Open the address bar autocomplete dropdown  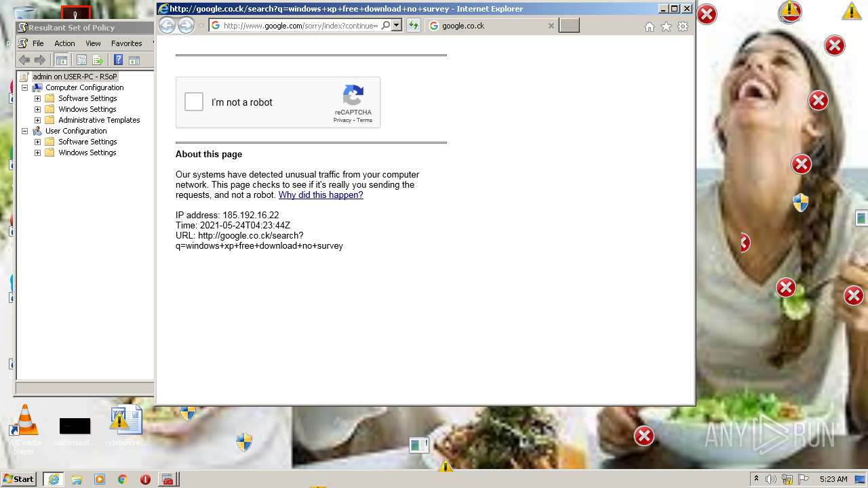[x=397, y=25]
